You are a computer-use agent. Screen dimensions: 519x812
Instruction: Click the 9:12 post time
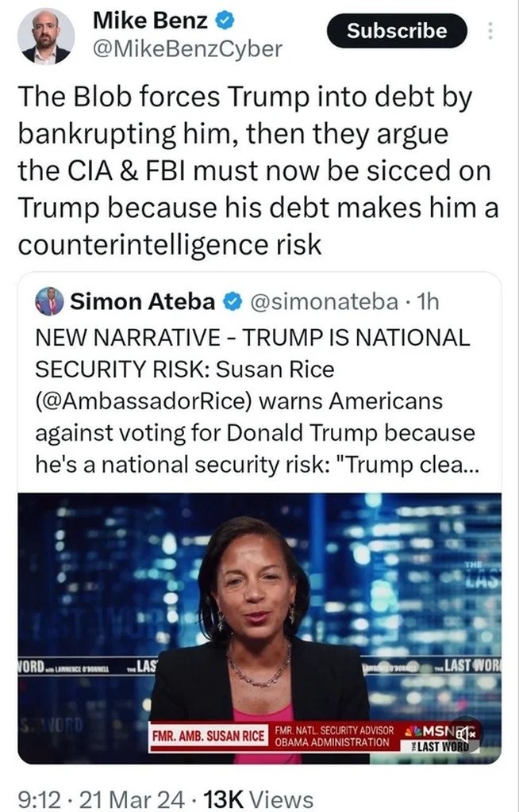click(x=37, y=799)
